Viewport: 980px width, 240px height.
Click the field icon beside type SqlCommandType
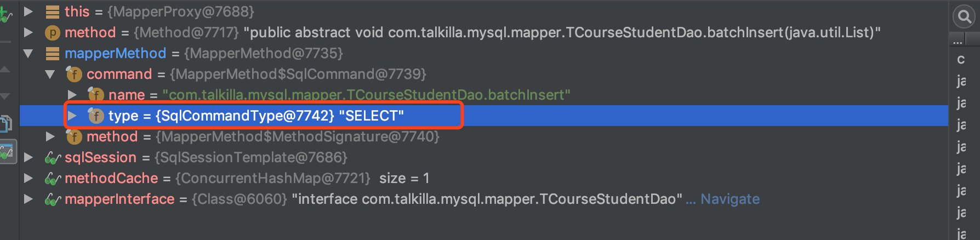click(x=96, y=115)
